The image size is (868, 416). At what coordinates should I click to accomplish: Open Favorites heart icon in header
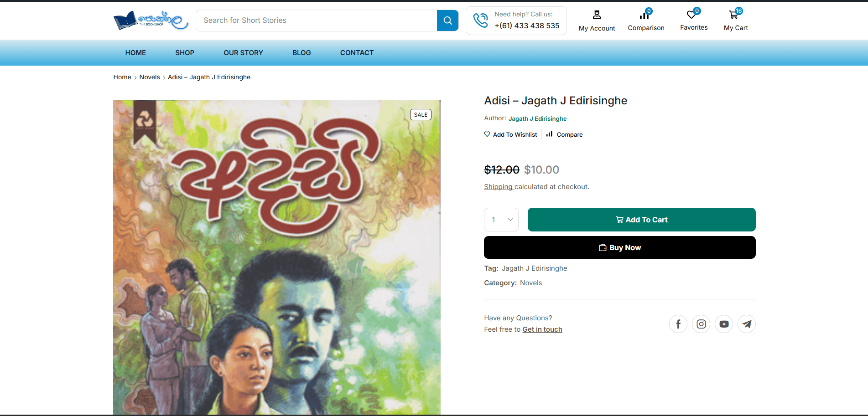click(x=691, y=15)
